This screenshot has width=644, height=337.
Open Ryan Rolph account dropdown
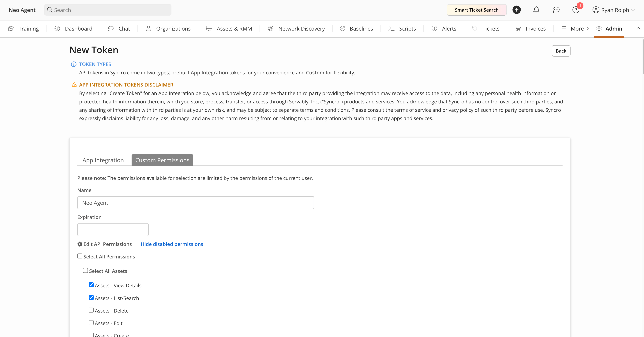[614, 10]
